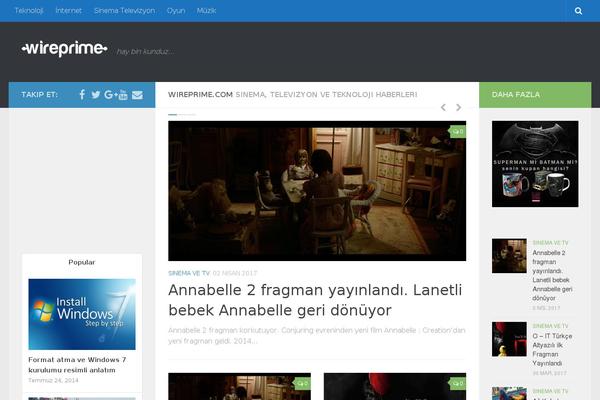600x400 pixels.
Task: Open the sidebar IT movie thumbnail
Action: point(509,339)
